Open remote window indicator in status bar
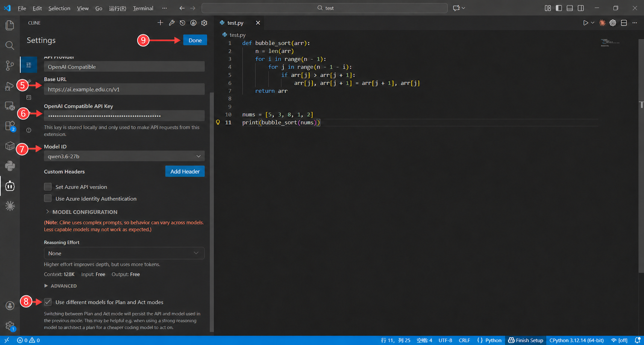Viewport: 644px width, 345px height. tap(6, 340)
